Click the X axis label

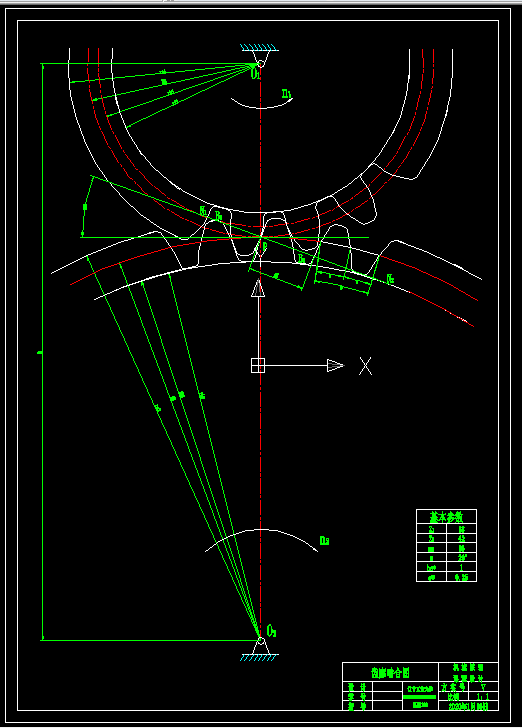point(365,366)
